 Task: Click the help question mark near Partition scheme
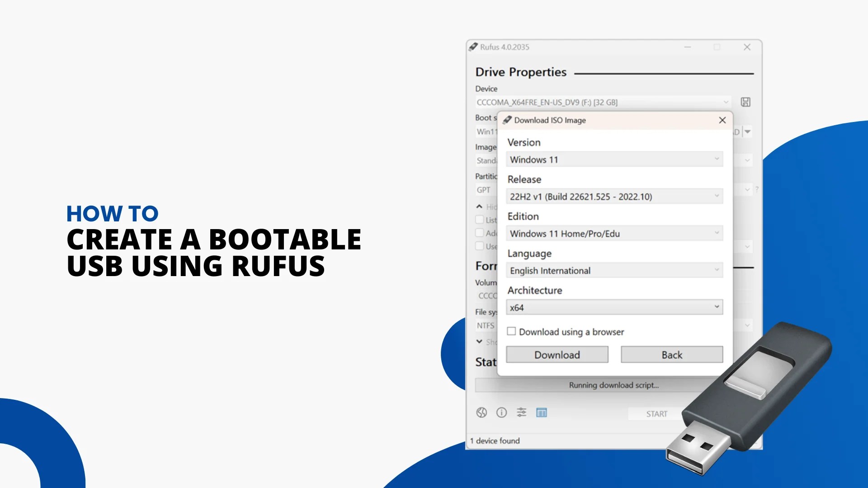tap(757, 190)
